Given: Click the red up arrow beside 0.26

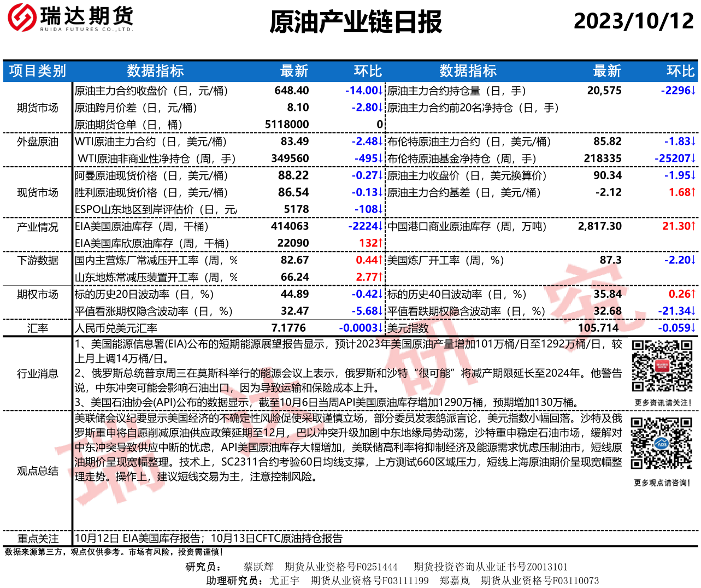Looking at the screenshot, I should [x=693, y=294].
